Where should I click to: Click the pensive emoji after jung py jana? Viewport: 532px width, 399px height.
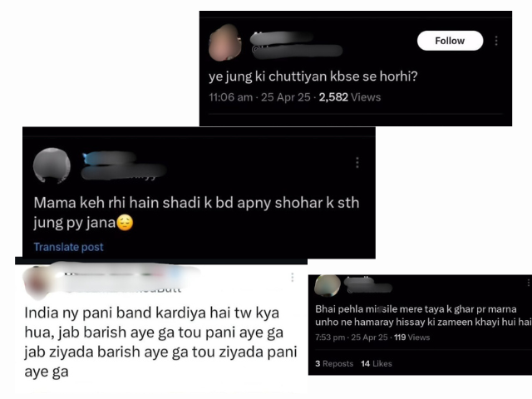(x=125, y=223)
